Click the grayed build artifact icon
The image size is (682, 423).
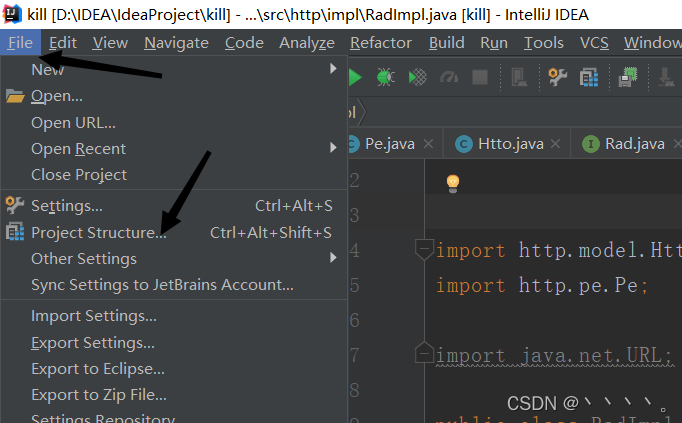click(x=519, y=77)
